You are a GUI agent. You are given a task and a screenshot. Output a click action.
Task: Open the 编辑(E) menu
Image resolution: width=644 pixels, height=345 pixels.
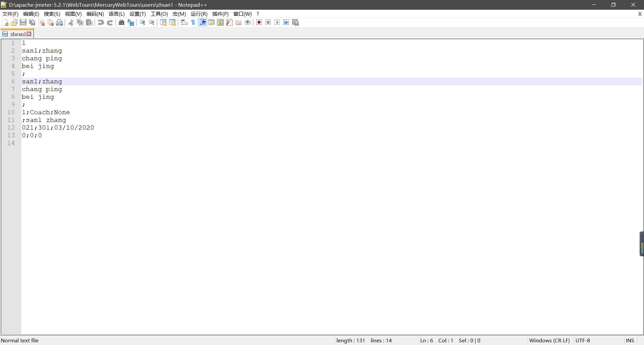point(31,14)
